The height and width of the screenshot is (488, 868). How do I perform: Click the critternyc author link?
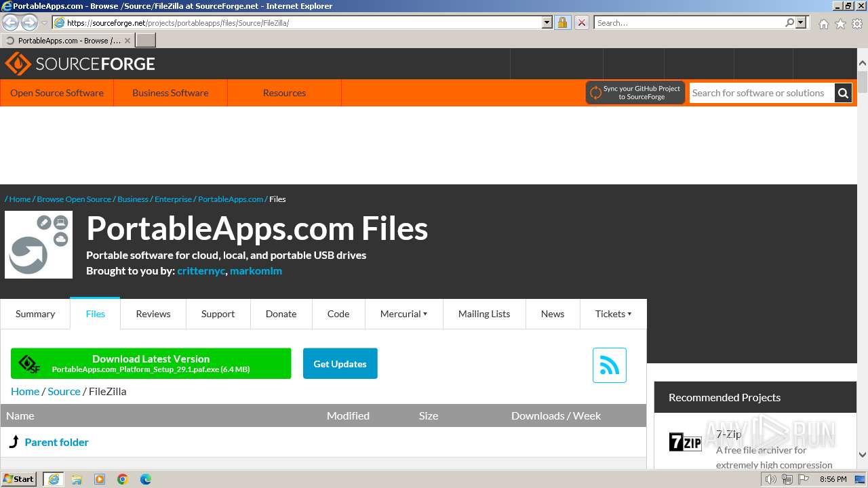pyautogui.click(x=201, y=270)
